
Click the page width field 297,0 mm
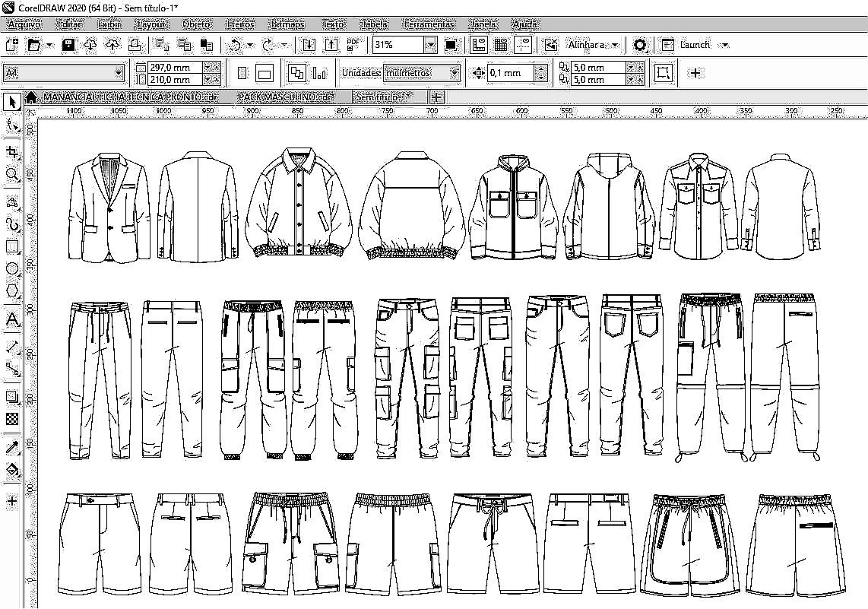coord(175,67)
